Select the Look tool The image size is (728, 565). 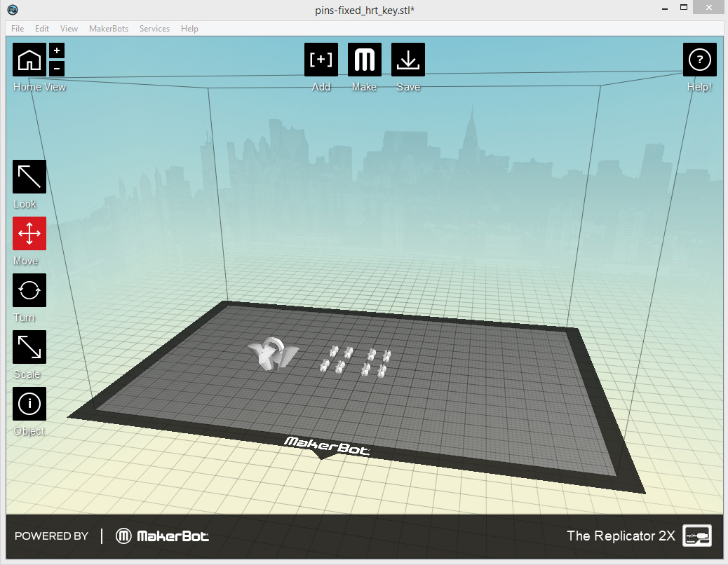29,177
